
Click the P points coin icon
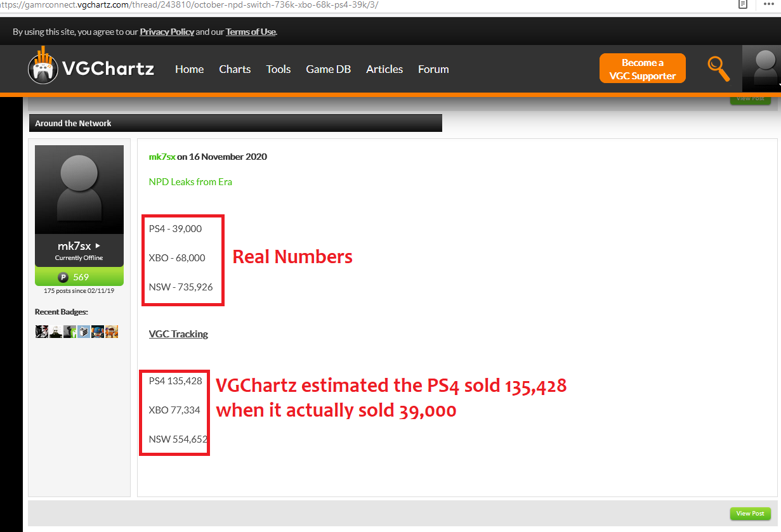pyautogui.click(x=63, y=277)
